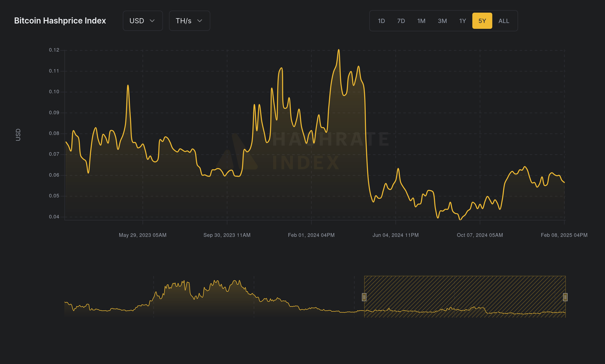Switch to the ALL time range
This screenshot has width=605, height=364.
coord(503,21)
